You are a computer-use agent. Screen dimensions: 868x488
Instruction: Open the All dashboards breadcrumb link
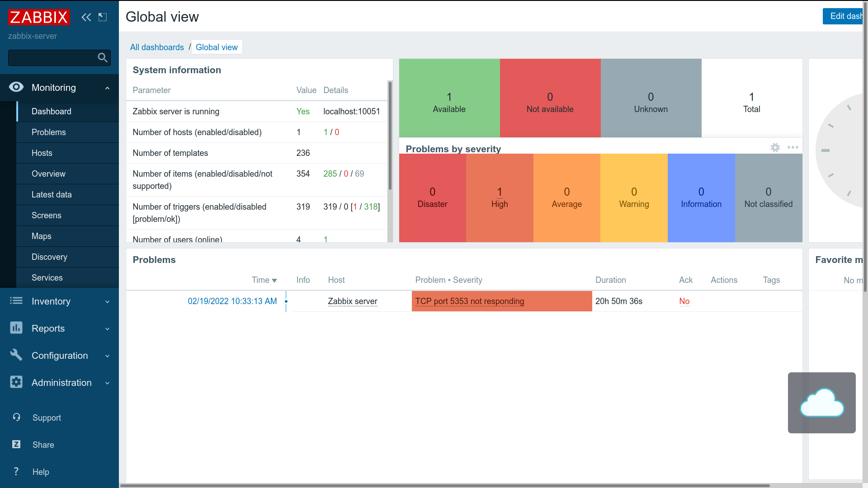tap(157, 47)
